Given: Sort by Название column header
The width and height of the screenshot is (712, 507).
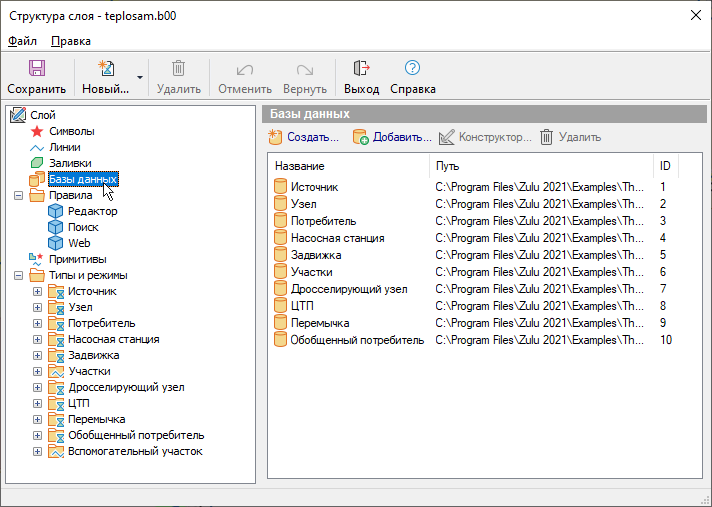Looking at the screenshot, I should point(300,166).
